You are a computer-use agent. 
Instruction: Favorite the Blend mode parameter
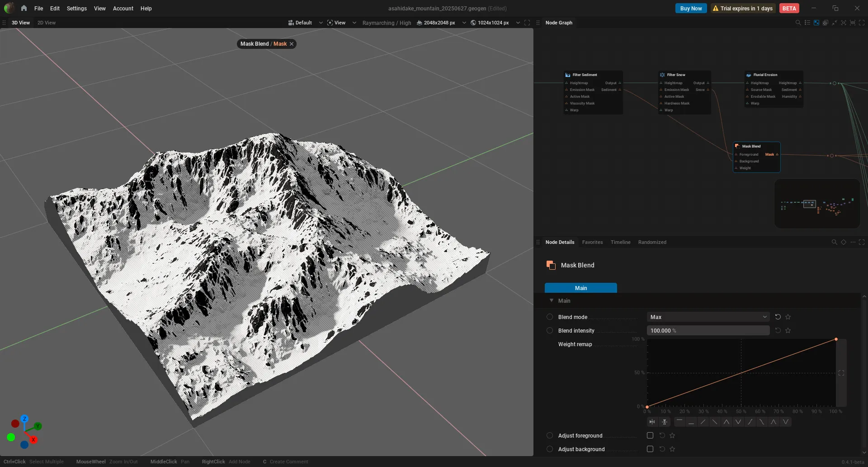[788, 317]
